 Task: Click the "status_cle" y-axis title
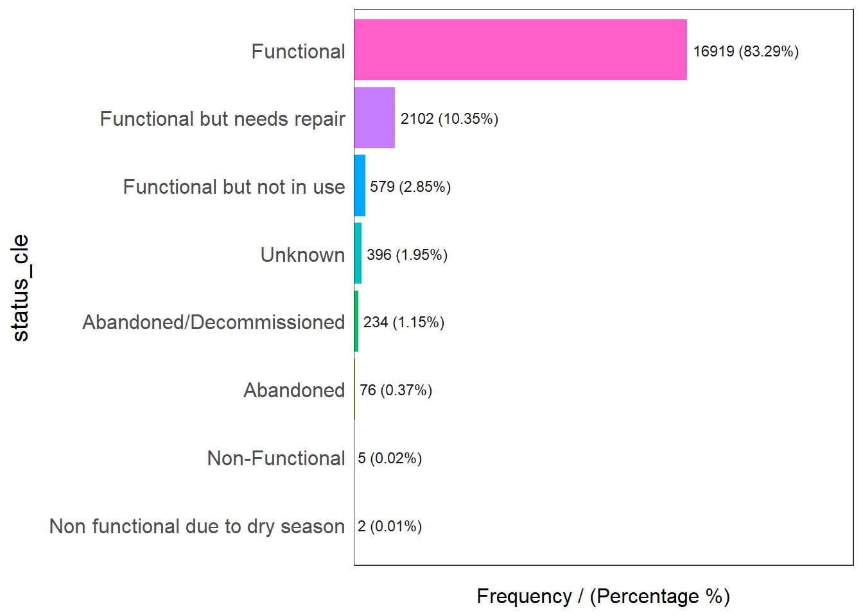tap(21, 287)
